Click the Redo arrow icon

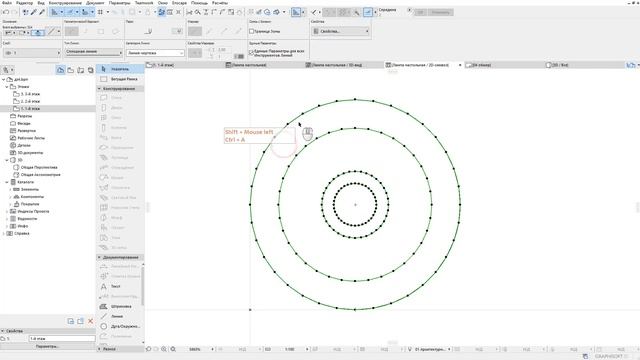coord(14,12)
